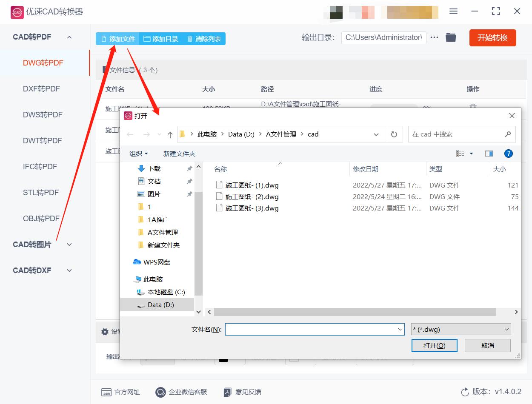Screen dimensions: 532x404
Task: Click the 打开(O) button
Action: click(x=434, y=345)
